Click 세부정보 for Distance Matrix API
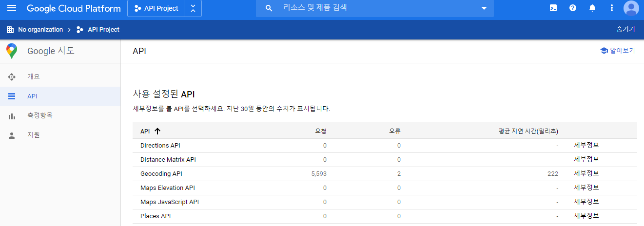Image resolution: width=644 pixels, height=226 pixels. click(586, 160)
